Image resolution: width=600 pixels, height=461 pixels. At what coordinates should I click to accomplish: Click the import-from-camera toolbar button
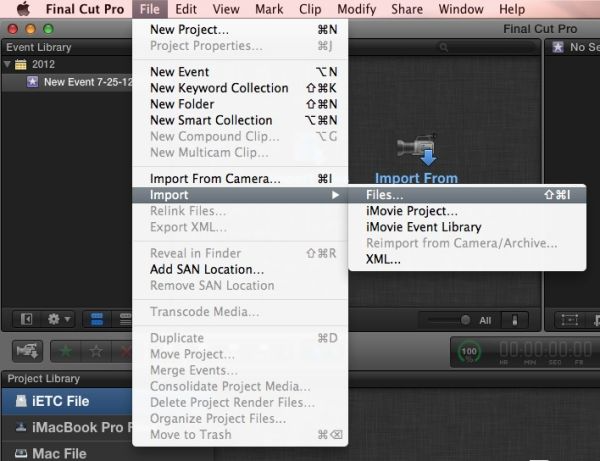[x=27, y=351]
